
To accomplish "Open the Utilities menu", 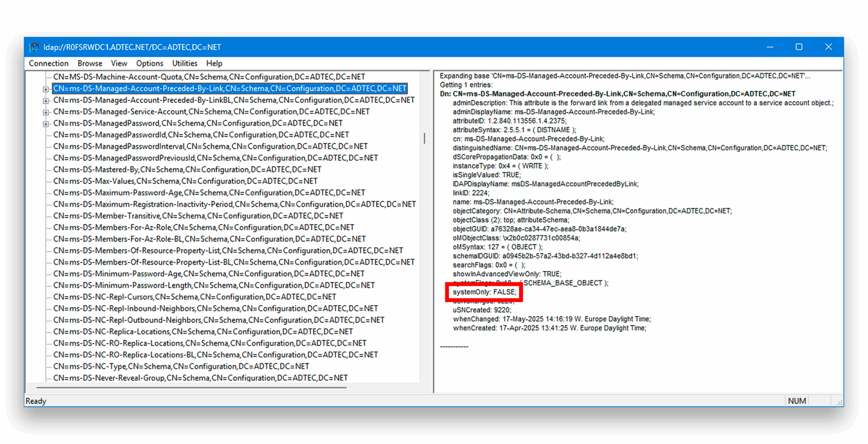I will (x=184, y=63).
